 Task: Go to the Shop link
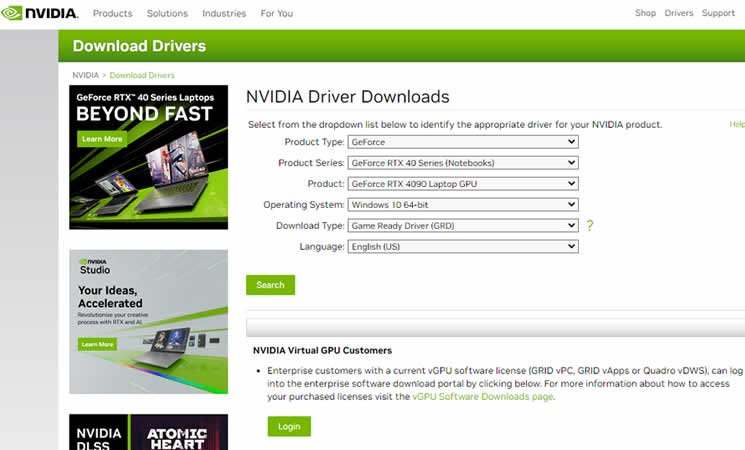pos(645,13)
